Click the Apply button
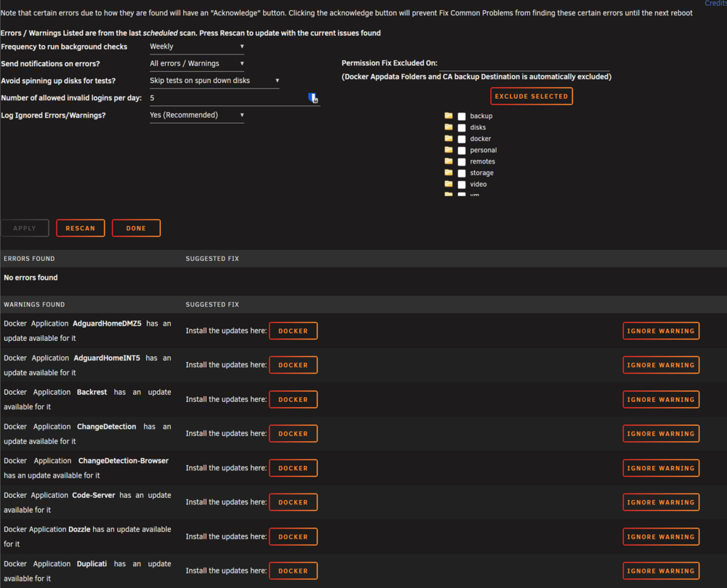727x588 pixels. point(25,228)
